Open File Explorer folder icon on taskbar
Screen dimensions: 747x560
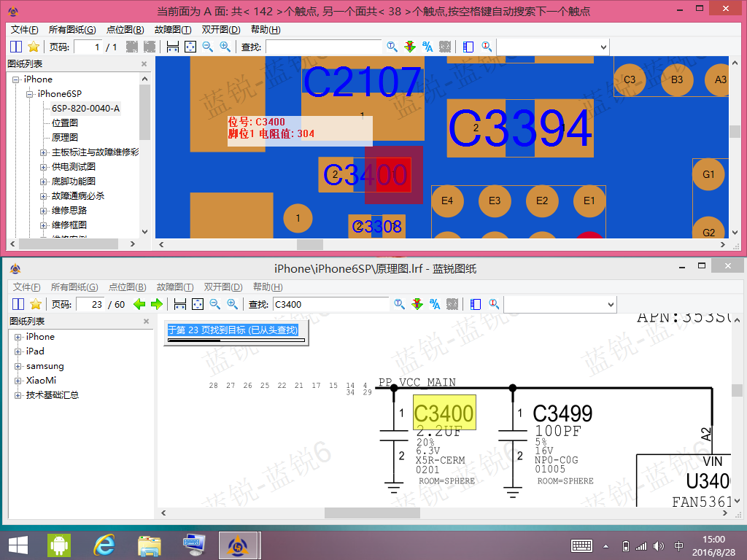click(149, 545)
